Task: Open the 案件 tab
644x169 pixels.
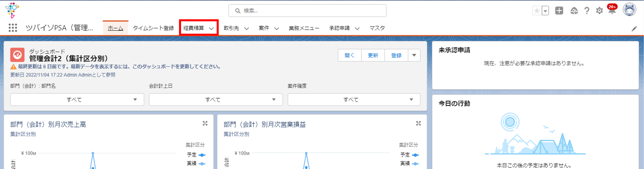Action: (x=264, y=28)
